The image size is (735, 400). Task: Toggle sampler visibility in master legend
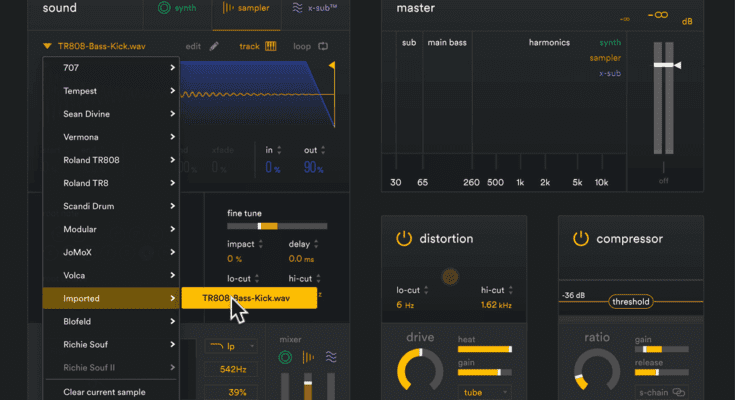click(605, 58)
